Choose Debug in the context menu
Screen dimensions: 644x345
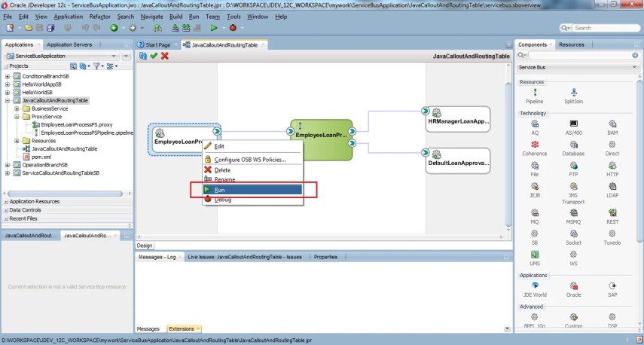tap(252, 200)
